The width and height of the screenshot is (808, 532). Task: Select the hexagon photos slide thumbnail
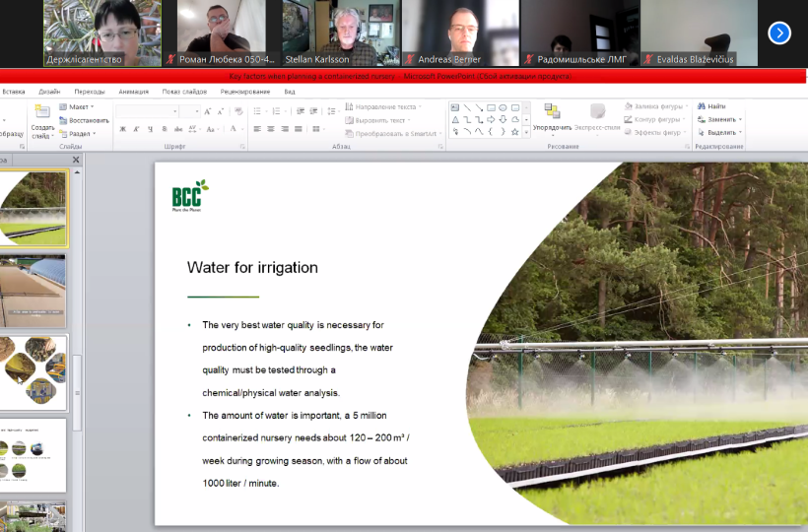coord(33,373)
